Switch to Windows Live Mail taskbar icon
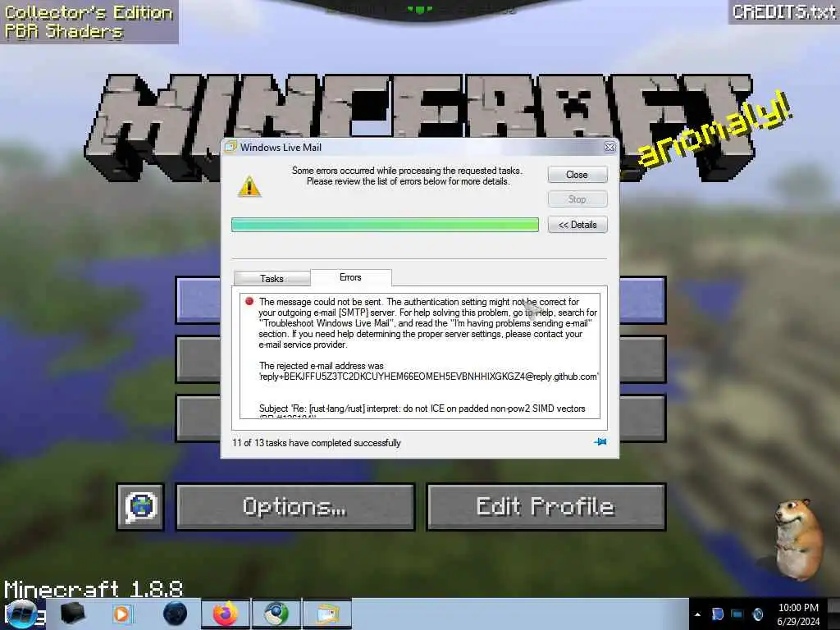 (x=327, y=614)
